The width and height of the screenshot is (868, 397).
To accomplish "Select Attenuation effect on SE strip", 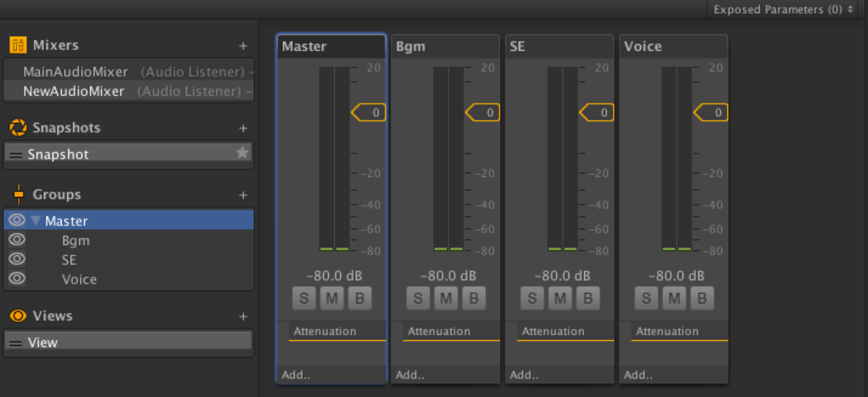I will tap(565, 331).
